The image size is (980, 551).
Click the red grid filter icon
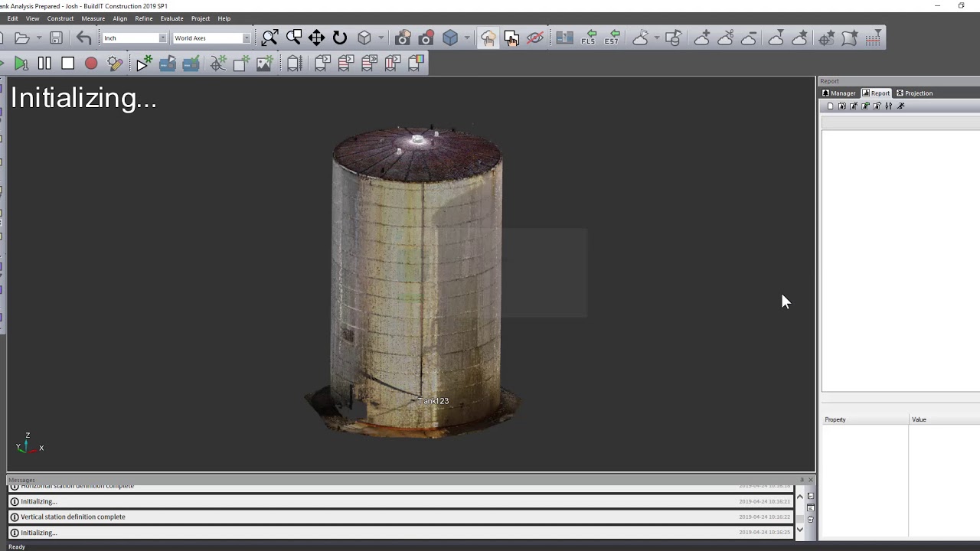point(874,37)
